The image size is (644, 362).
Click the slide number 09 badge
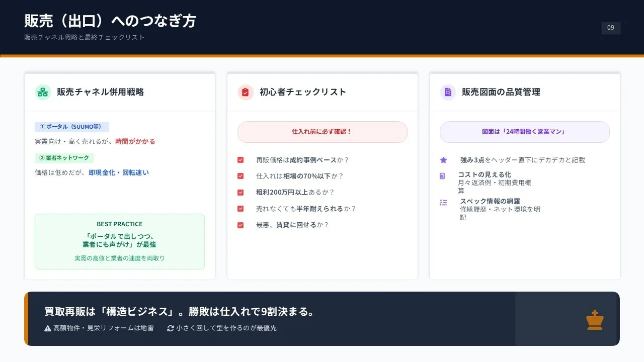[611, 28]
